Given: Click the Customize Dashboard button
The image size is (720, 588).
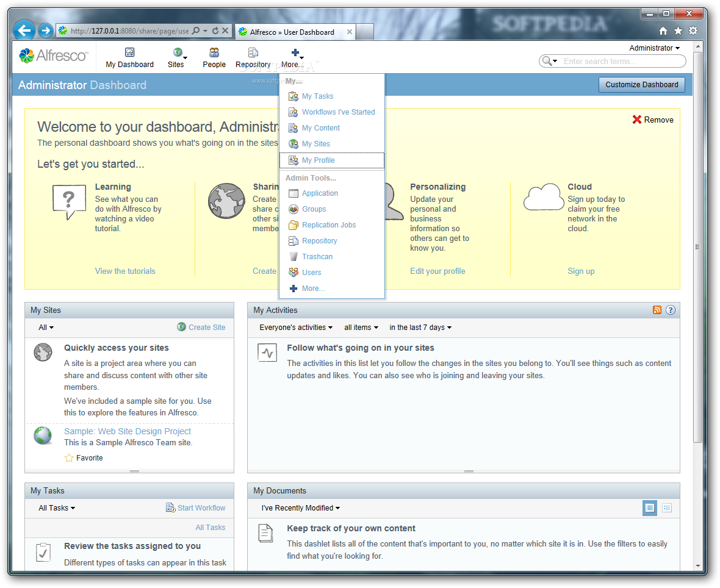Looking at the screenshot, I should tap(641, 84).
